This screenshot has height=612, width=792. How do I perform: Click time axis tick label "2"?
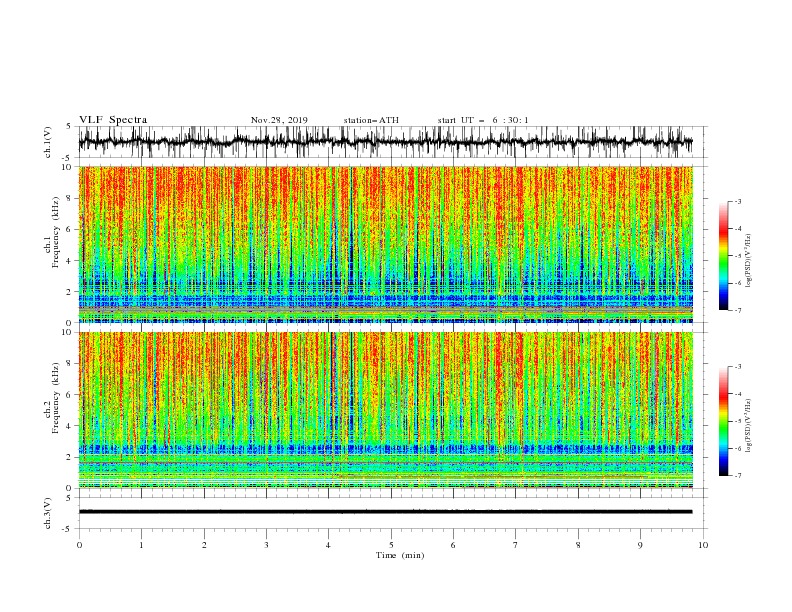click(204, 545)
